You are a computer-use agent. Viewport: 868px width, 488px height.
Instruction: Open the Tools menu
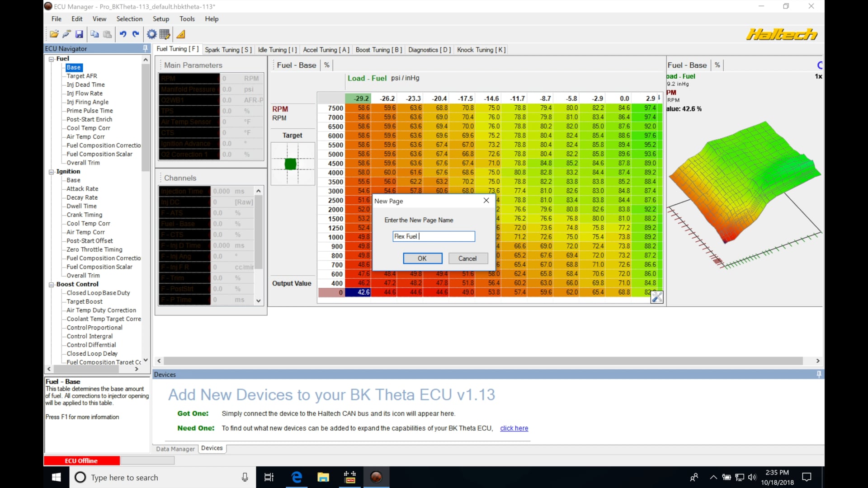pyautogui.click(x=187, y=19)
